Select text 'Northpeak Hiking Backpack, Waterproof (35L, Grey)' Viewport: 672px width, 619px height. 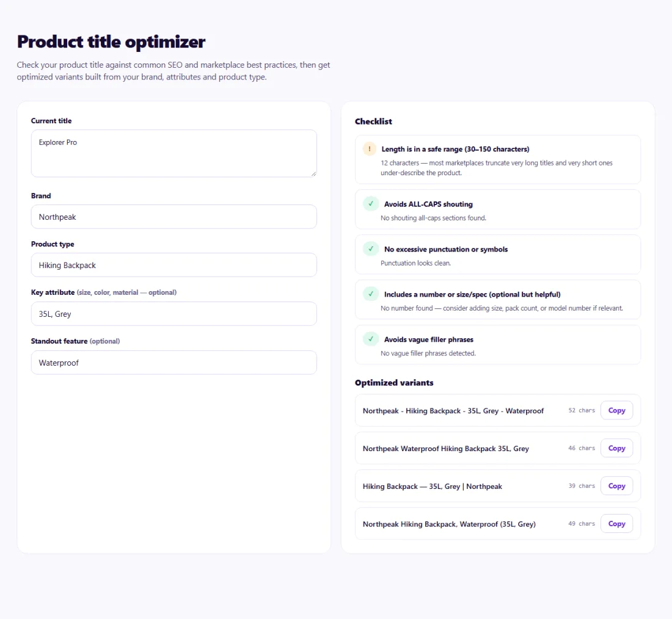click(x=449, y=524)
